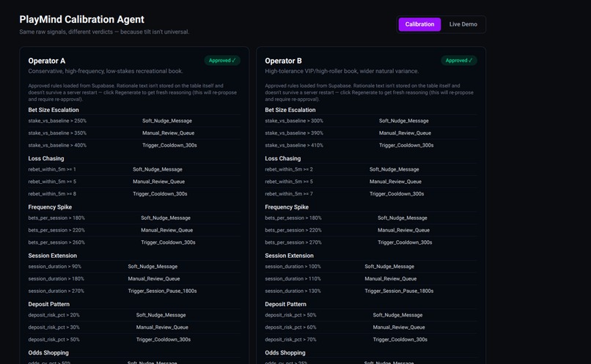
Task: Click Operator B's Loss Chasing heading
Action: (283, 158)
